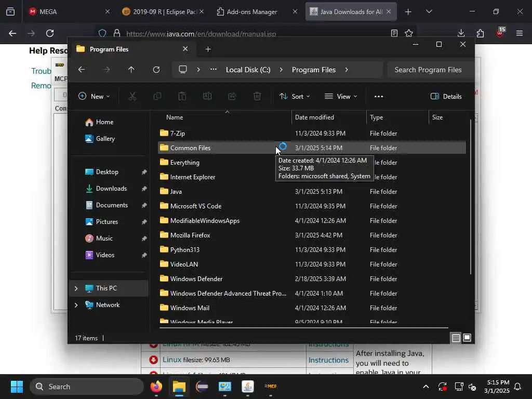Add a new File Explorer tab

point(208,49)
